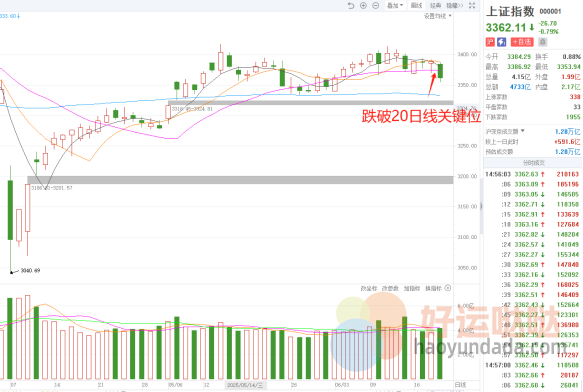
Task: Click the undo arrow icon in chart toolbar
Action: tap(351, 6)
